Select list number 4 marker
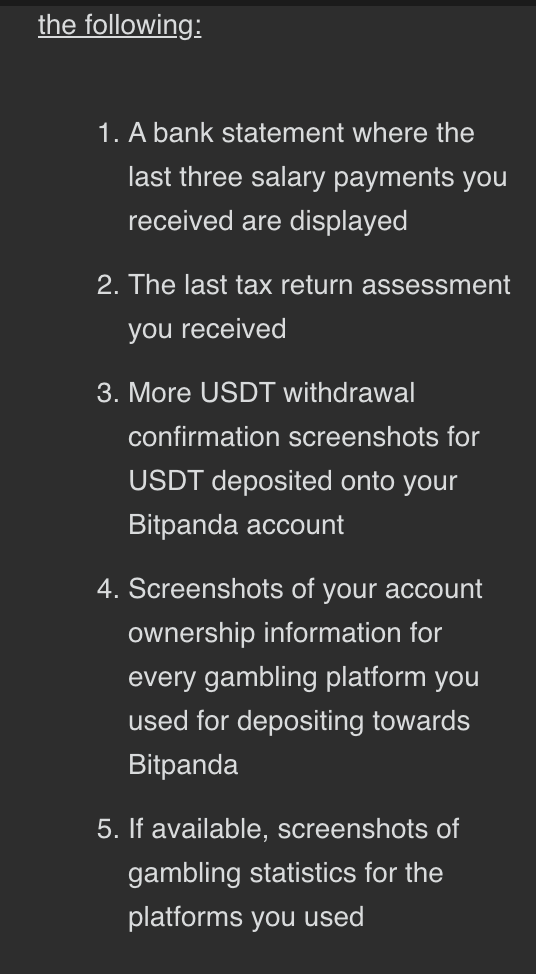536x974 pixels. [108, 589]
